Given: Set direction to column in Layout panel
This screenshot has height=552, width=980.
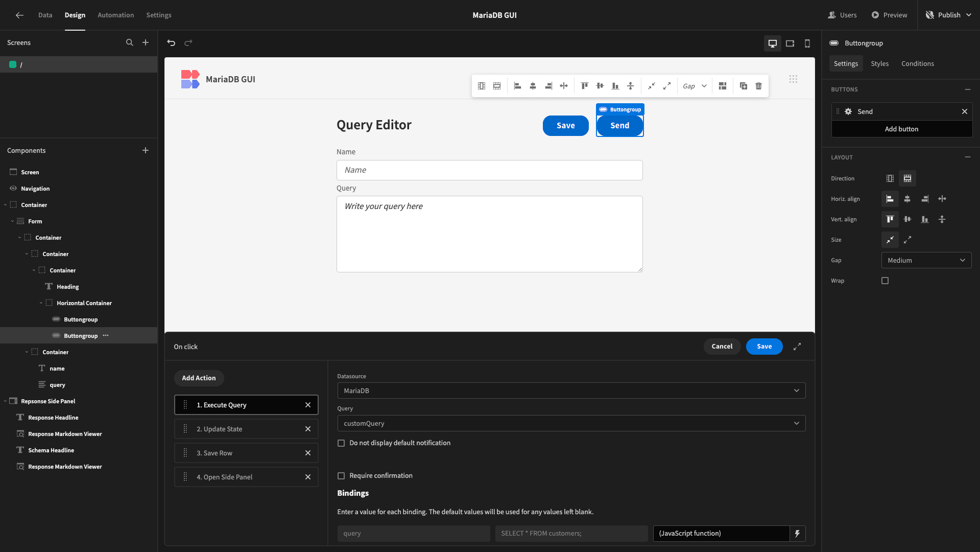Looking at the screenshot, I should pos(890,178).
